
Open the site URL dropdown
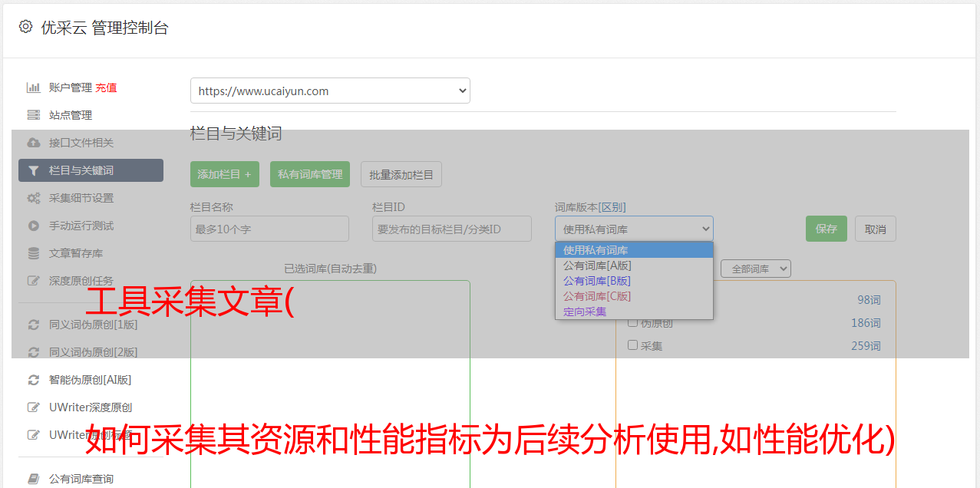coord(330,91)
